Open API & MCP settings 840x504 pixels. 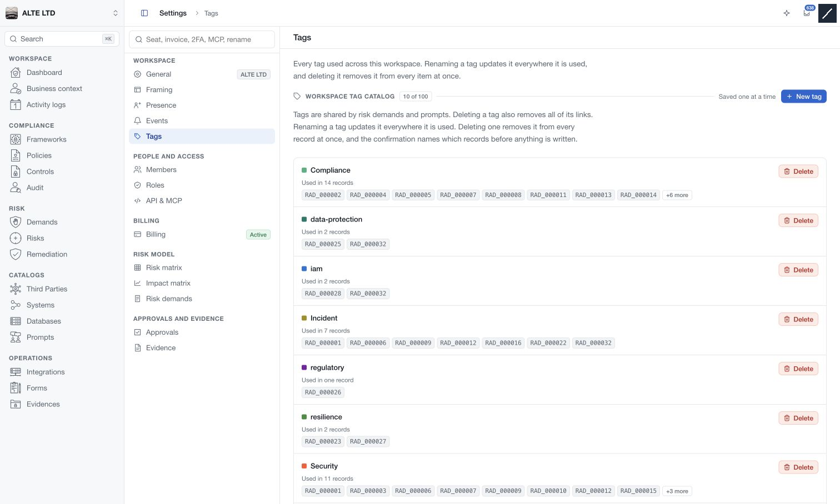coord(202,201)
